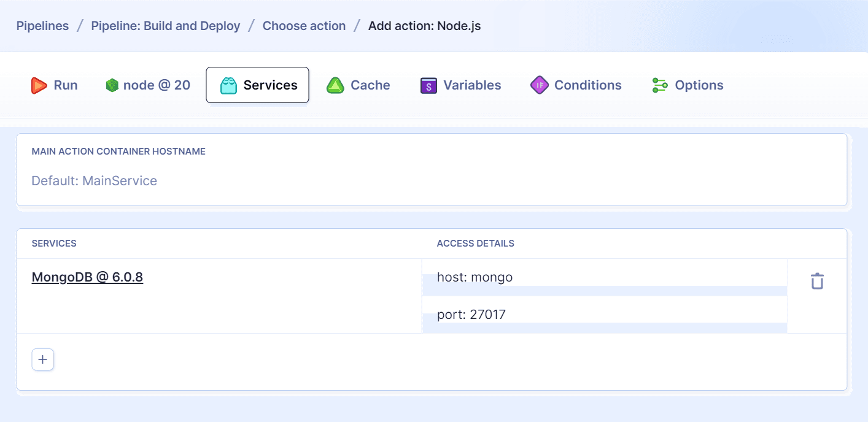Viewport: 868px width, 422px height.
Task: Go back to Choose action page
Action: [x=304, y=26]
